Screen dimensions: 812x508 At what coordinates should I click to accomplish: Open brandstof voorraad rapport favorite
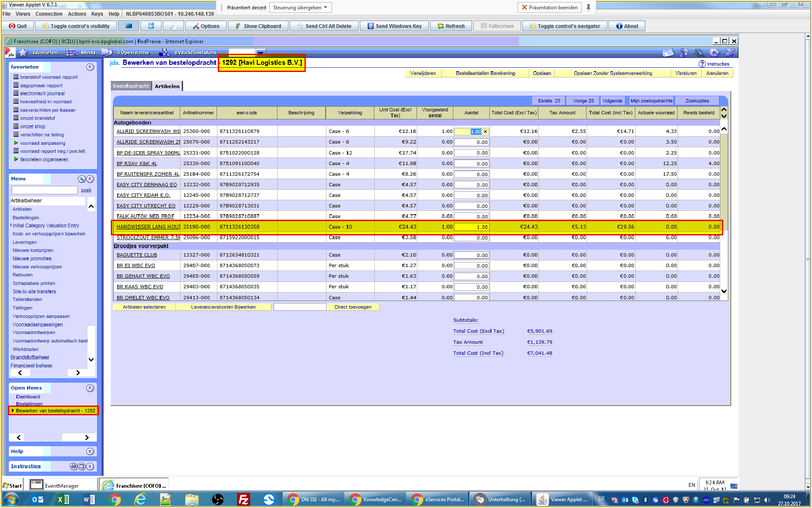49,77
